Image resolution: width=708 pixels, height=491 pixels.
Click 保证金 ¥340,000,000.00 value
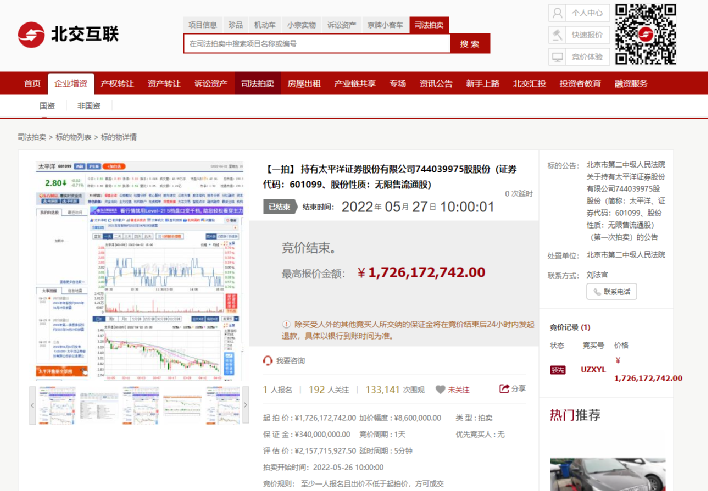(x=322, y=435)
